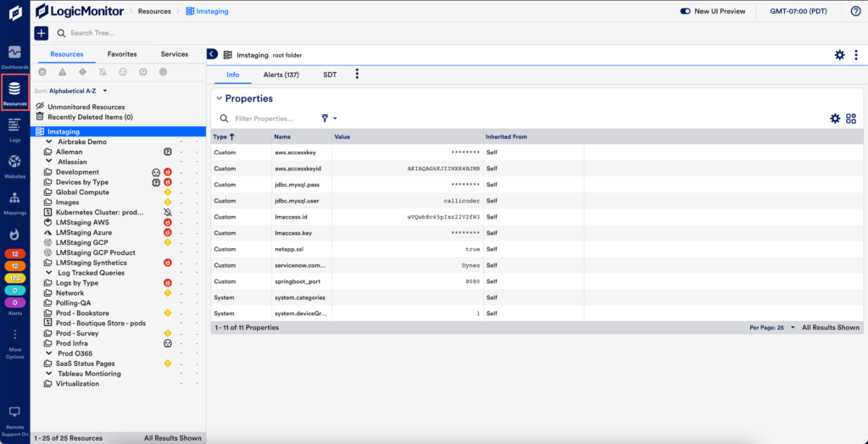Filter tree by dead-device skull icon
Screen dimensions: 868x444
pos(123,72)
